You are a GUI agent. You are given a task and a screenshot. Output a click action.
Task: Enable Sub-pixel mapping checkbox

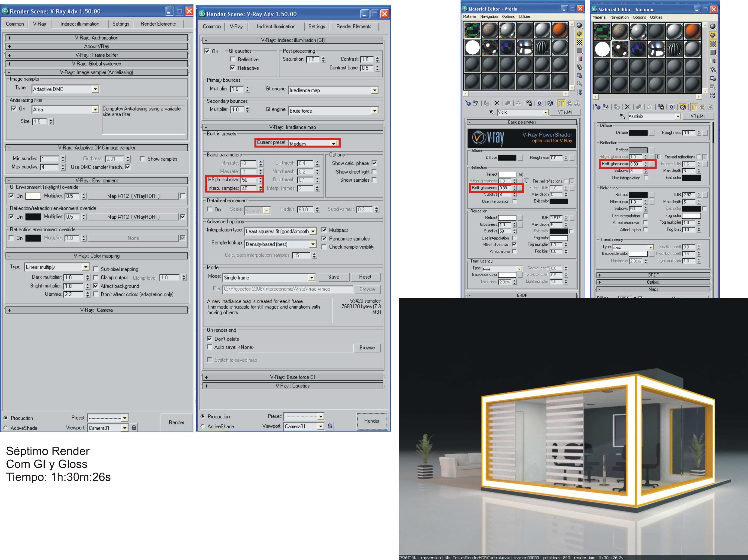pos(96,269)
